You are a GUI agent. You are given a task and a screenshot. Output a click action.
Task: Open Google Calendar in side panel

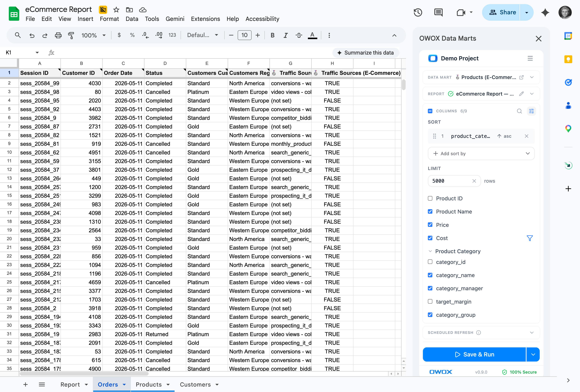[x=568, y=36]
